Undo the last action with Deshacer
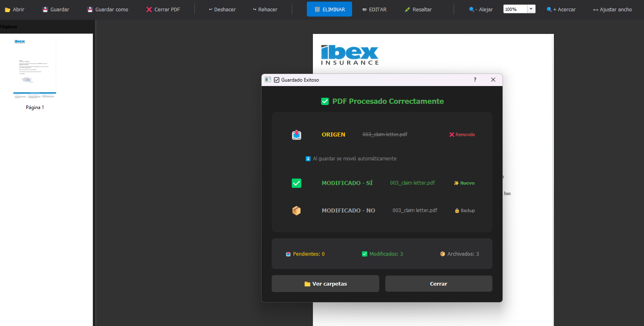Screen dimensions: 644x326 (222, 10)
